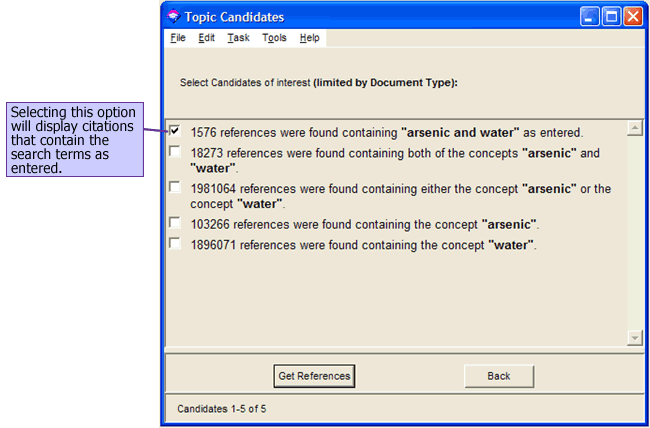650x428 pixels.
Task: Open the Tools menu
Action: coord(274,38)
